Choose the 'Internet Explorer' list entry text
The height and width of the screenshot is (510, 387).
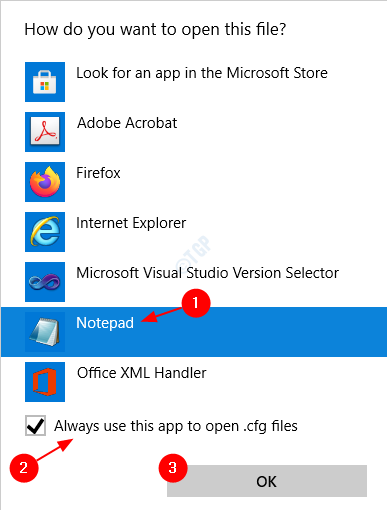131,223
